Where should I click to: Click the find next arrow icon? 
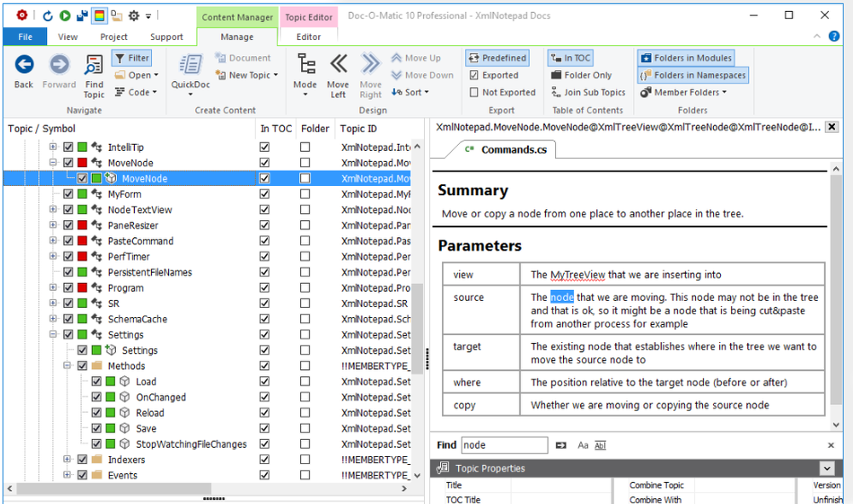point(561,445)
